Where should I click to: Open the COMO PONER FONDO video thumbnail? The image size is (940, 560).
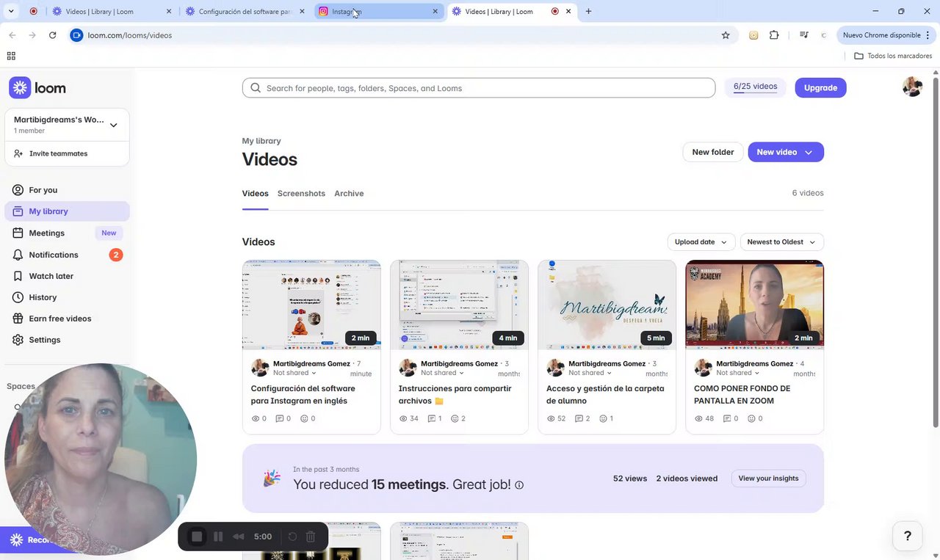[x=754, y=305]
